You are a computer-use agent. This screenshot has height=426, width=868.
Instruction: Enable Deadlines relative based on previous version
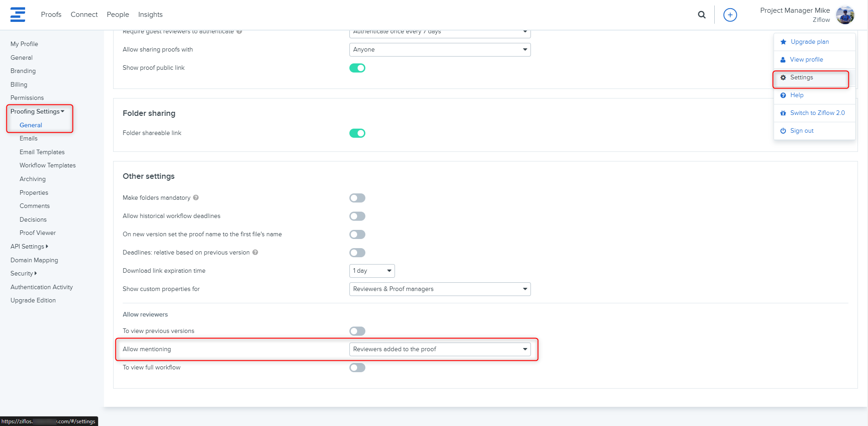click(x=357, y=253)
